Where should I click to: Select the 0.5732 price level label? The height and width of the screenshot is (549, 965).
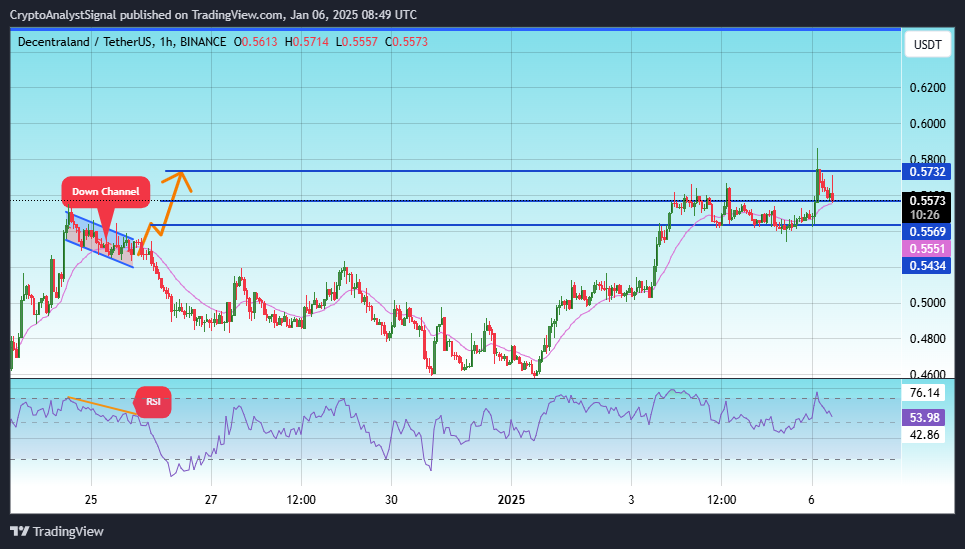[927, 172]
